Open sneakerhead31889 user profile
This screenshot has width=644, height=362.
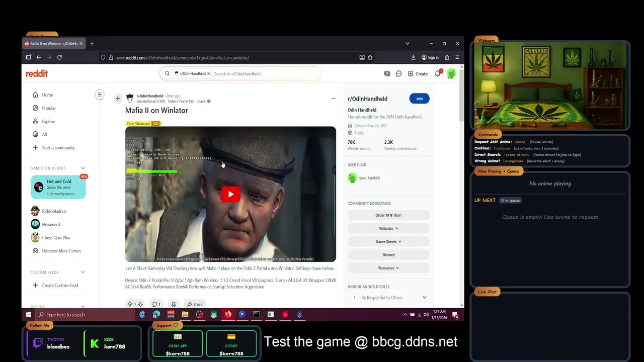click(x=151, y=101)
